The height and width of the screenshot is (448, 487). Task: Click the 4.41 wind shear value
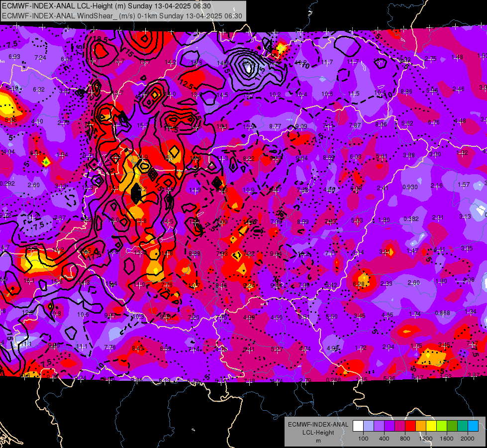(439, 249)
